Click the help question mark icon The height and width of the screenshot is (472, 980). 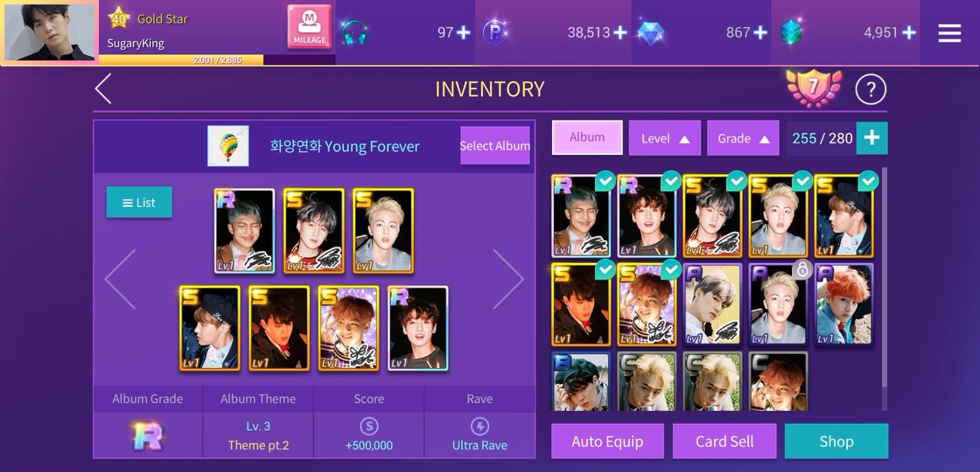tap(871, 90)
